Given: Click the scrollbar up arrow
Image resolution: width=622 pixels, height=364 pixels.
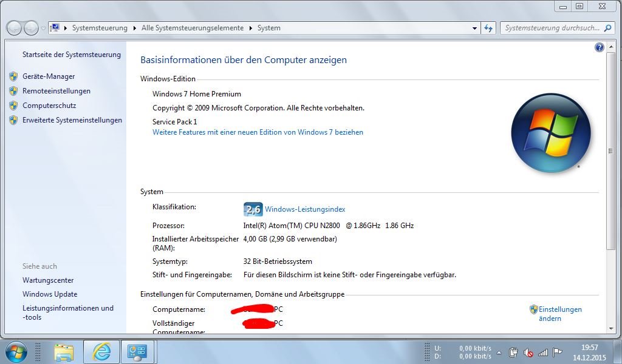Looking at the screenshot, I should pos(610,46).
